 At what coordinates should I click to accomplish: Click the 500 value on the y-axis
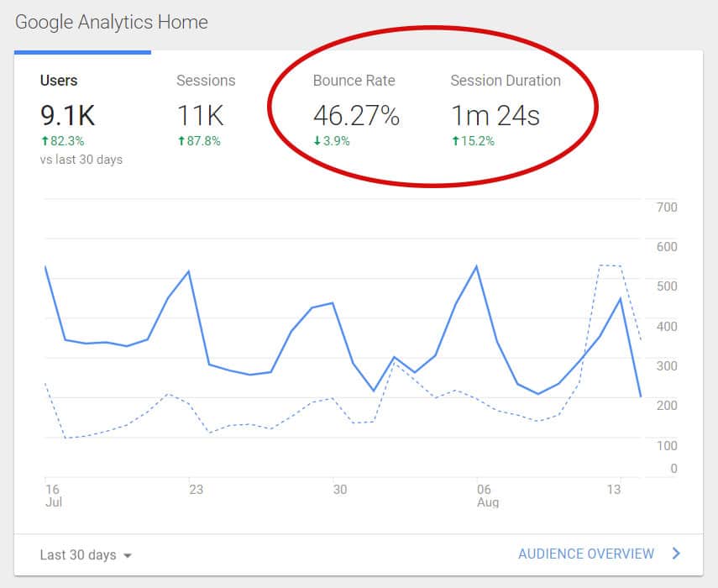(667, 286)
